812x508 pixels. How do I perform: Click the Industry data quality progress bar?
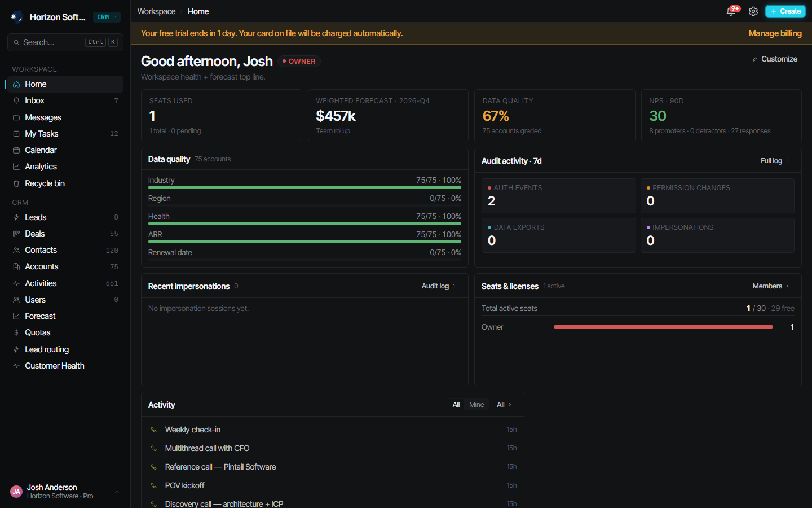[304, 187]
